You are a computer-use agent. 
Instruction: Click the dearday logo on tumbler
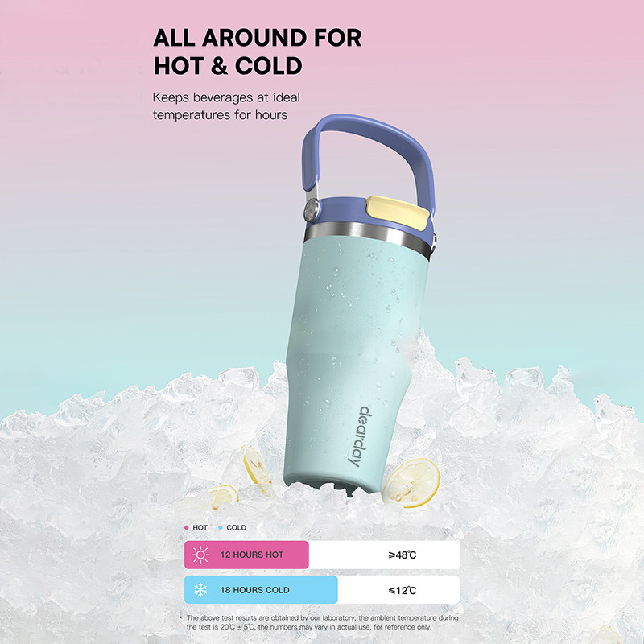(359, 436)
